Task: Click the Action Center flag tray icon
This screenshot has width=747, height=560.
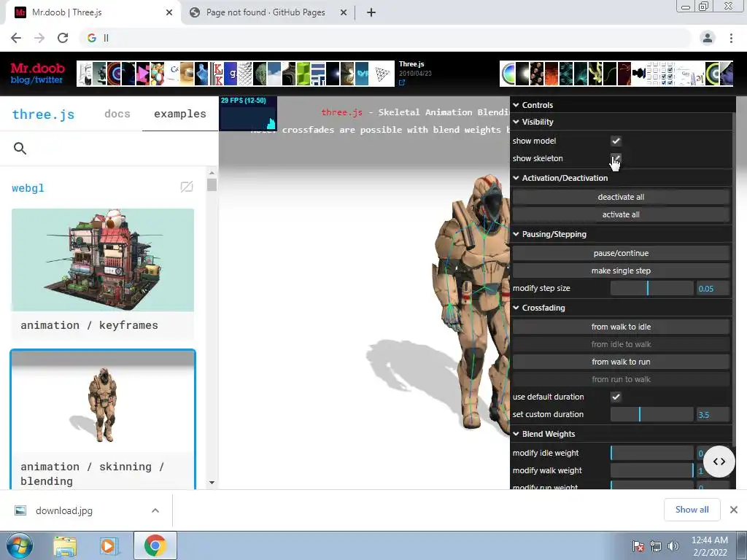Action: click(x=638, y=546)
